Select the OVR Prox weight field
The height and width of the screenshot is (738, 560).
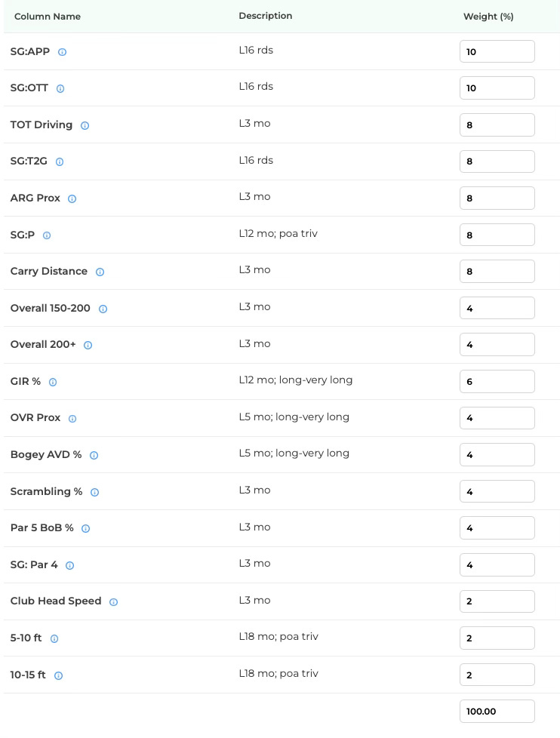[x=497, y=418]
